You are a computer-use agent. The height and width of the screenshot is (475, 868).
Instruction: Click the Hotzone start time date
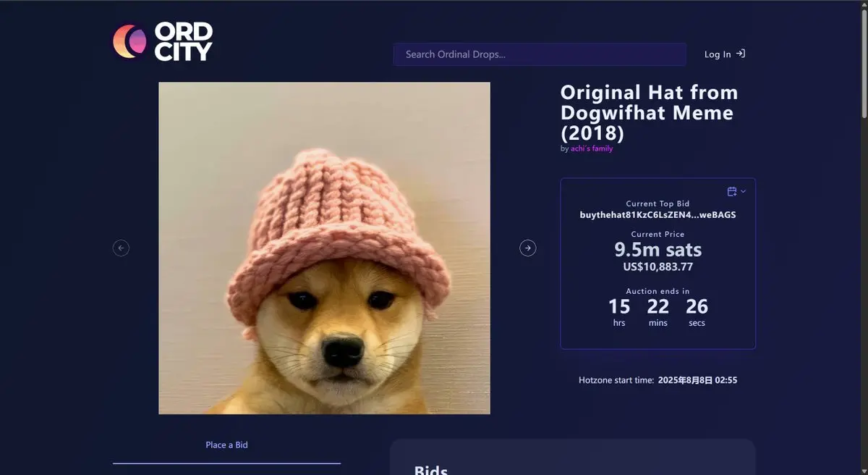[697, 380]
